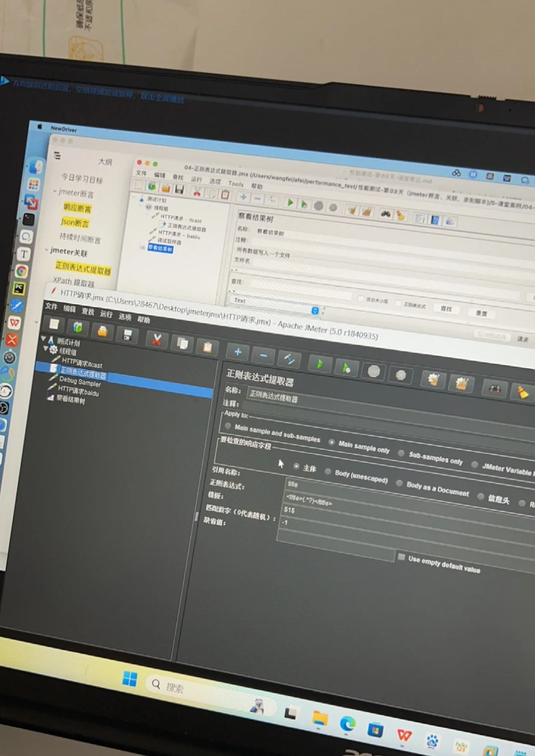Open PyCharm from the Mac dock
The image size is (535, 756).
pyautogui.click(x=19, y=288)
